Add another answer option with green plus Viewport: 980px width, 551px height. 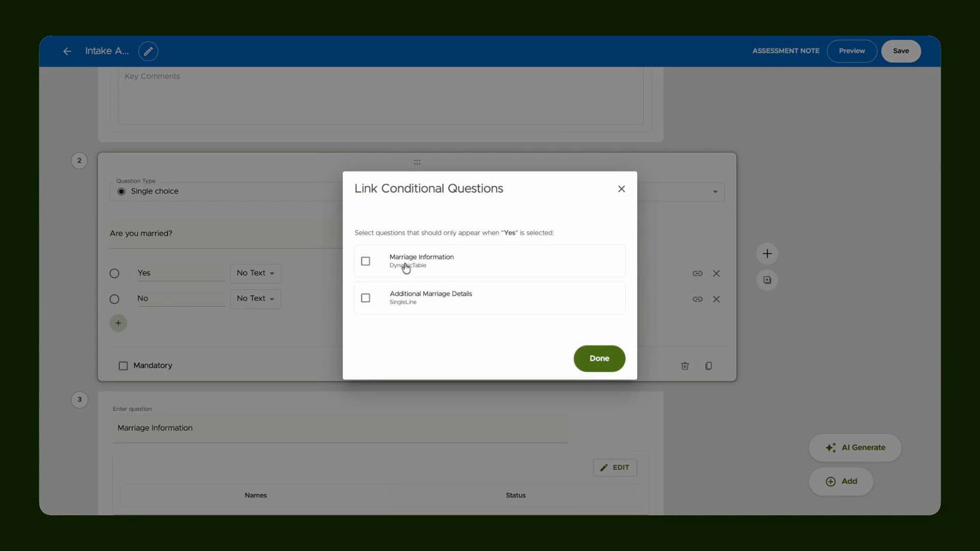[118, 323]
